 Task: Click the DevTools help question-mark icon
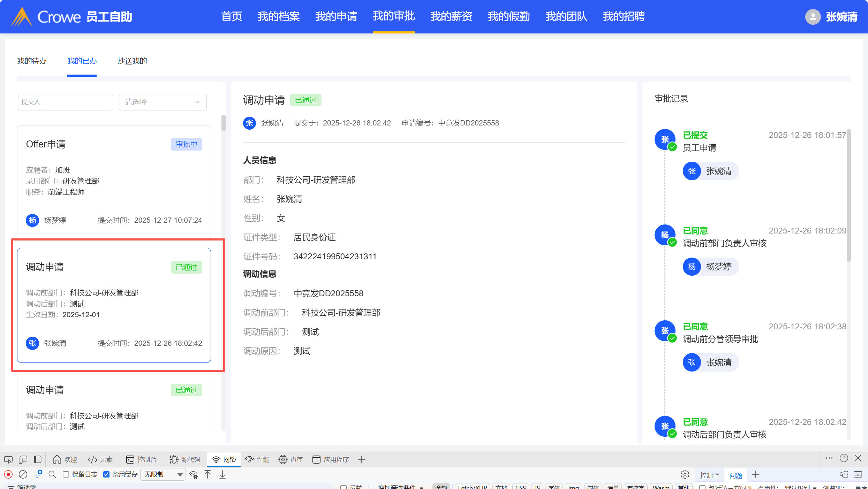pos(844,458)
